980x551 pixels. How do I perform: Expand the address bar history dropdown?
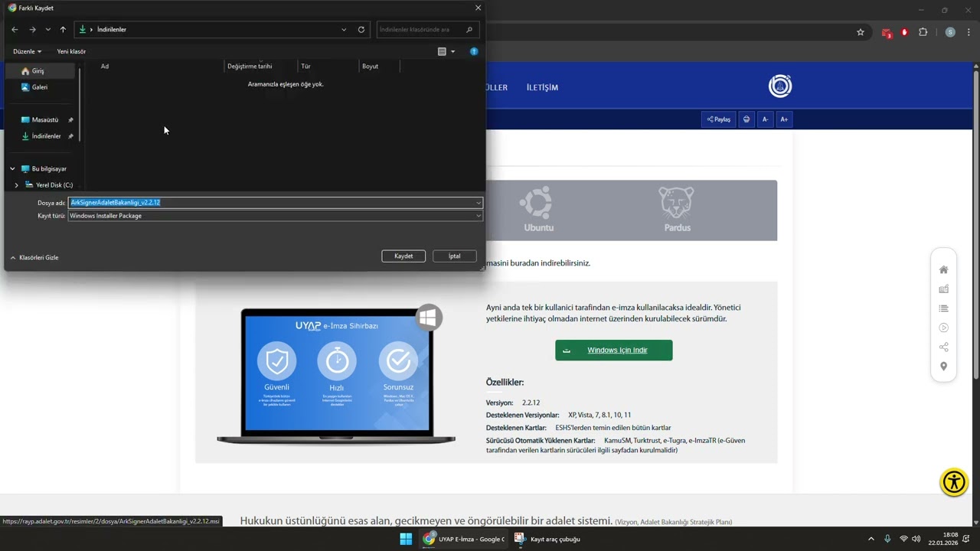tap(344, 30)
